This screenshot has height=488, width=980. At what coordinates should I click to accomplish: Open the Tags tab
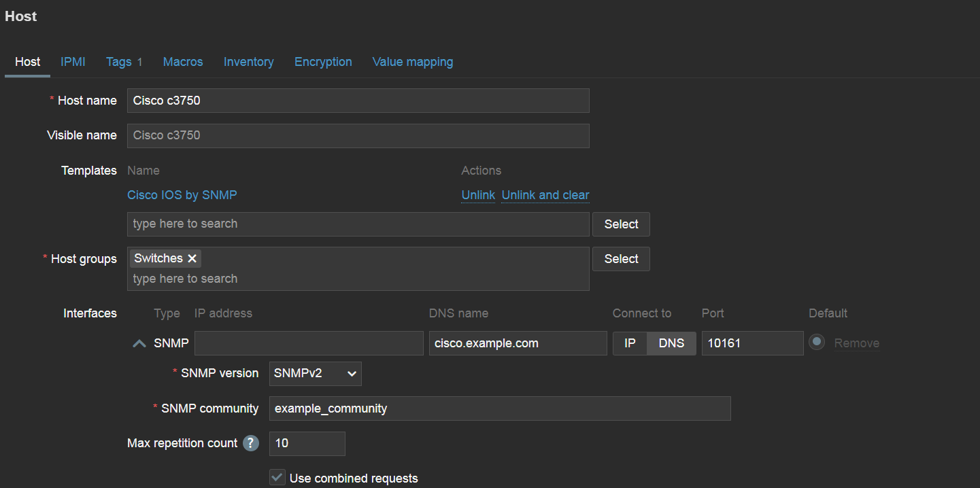pyautogui.click(x=124, y=62)
